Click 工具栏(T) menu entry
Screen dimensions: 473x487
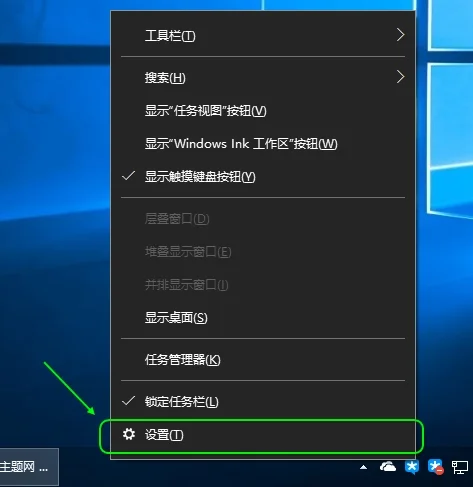[x=263, y=35]
